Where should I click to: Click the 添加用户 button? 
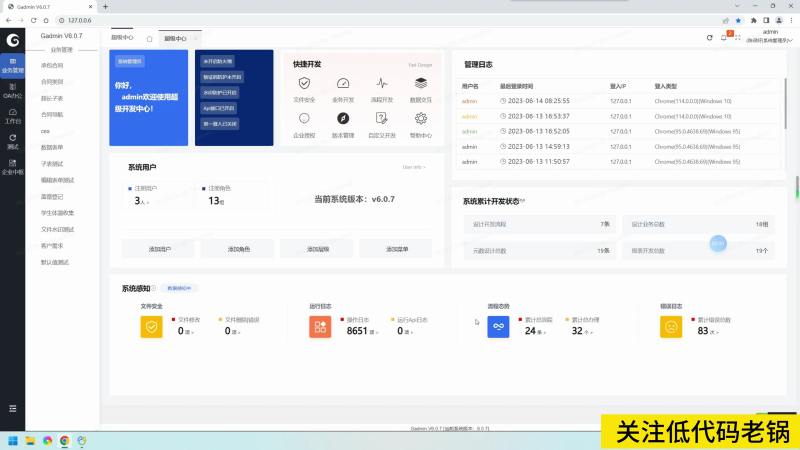point(159,249)
